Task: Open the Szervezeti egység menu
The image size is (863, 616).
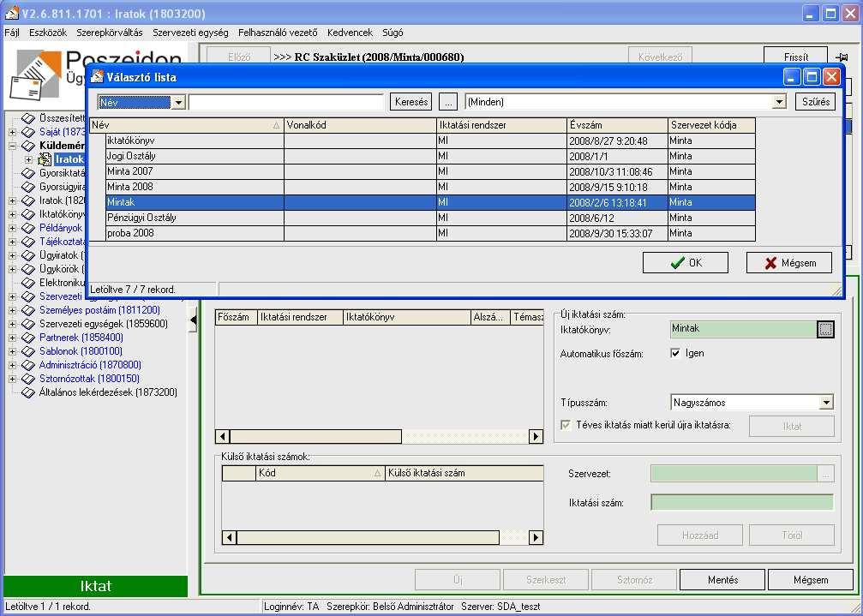Action: tap(190, 33)
